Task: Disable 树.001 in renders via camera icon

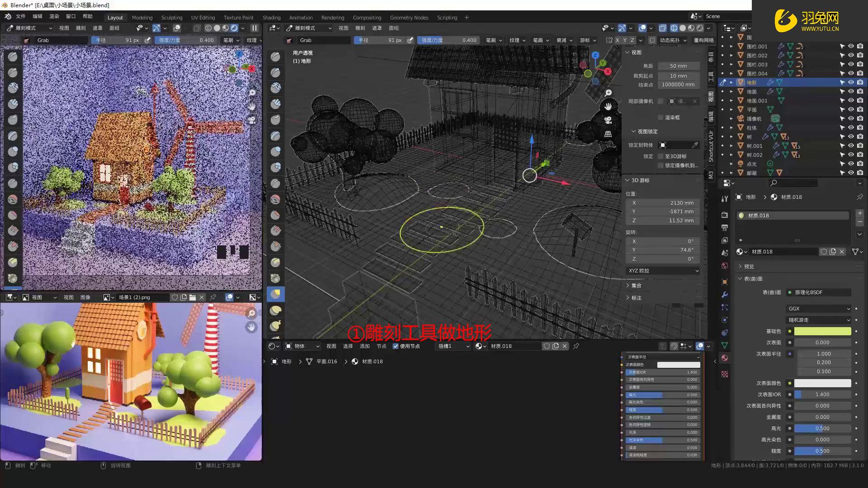Action: click(x=860, y=145)
